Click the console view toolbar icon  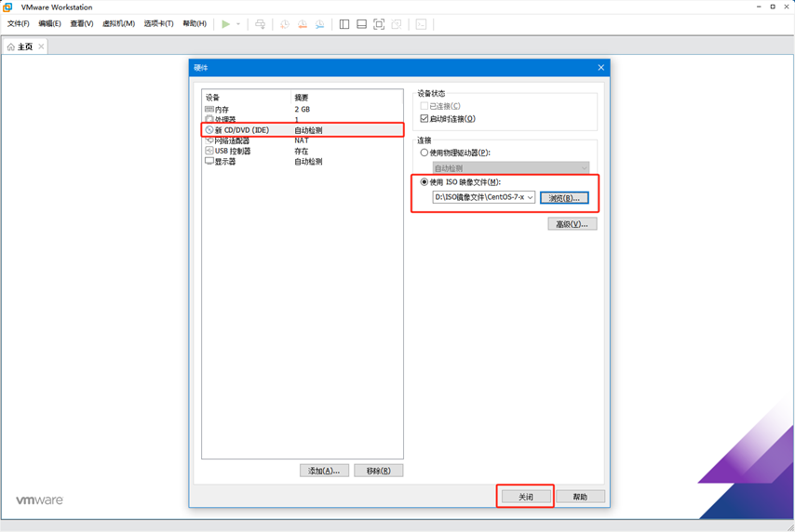pos(421,24)
